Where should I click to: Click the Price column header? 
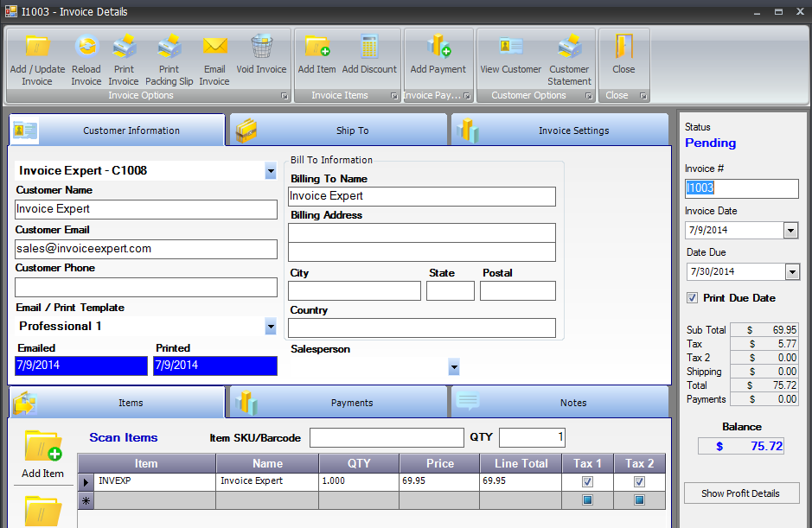point(439,464)
